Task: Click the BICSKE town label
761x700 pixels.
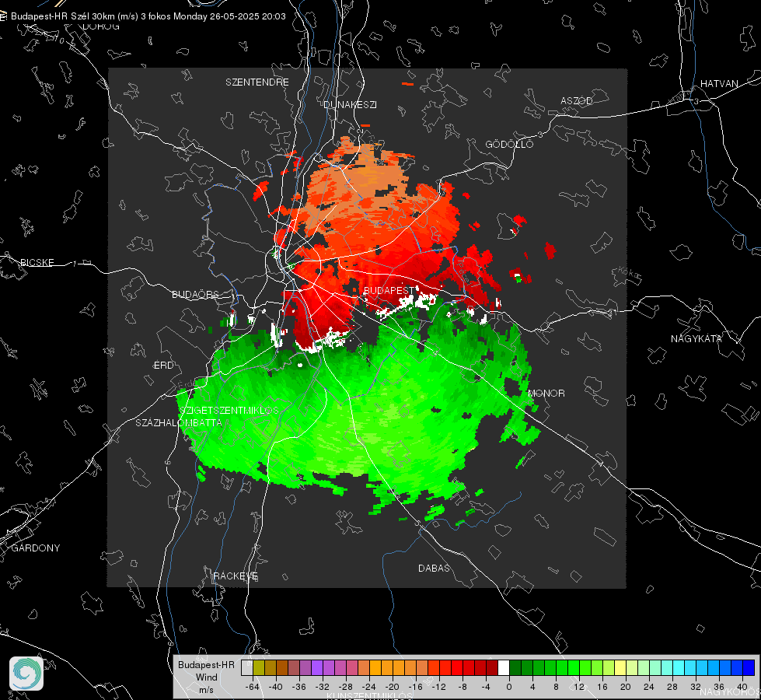Action: point(37,262)
